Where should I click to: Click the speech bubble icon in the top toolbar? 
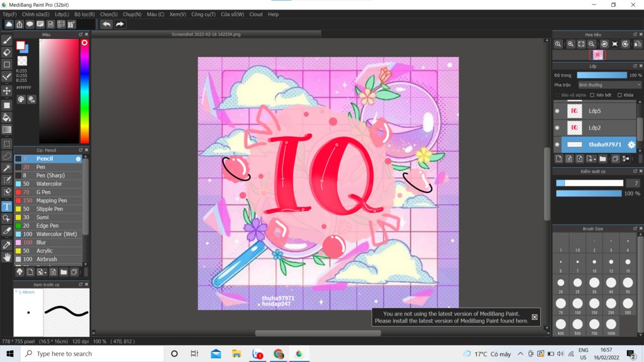(x=30, y=25)
